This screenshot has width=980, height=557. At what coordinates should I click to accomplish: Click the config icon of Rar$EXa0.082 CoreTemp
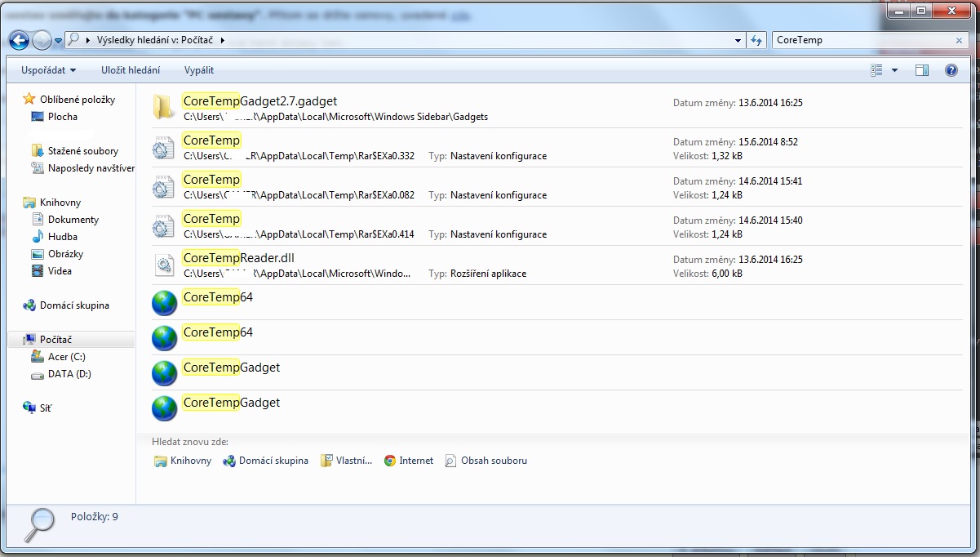(x=164, y=187)
